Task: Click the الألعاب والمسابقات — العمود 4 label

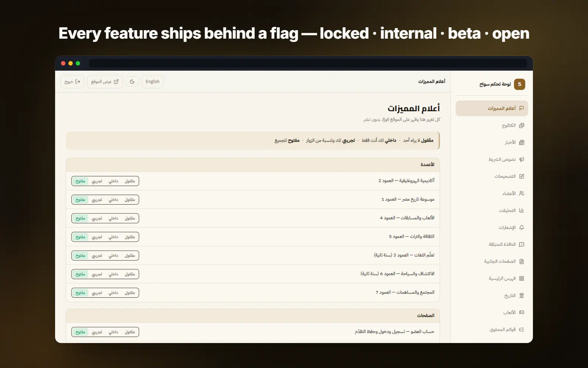Action: pyautogui.click(x=407, y=218)
